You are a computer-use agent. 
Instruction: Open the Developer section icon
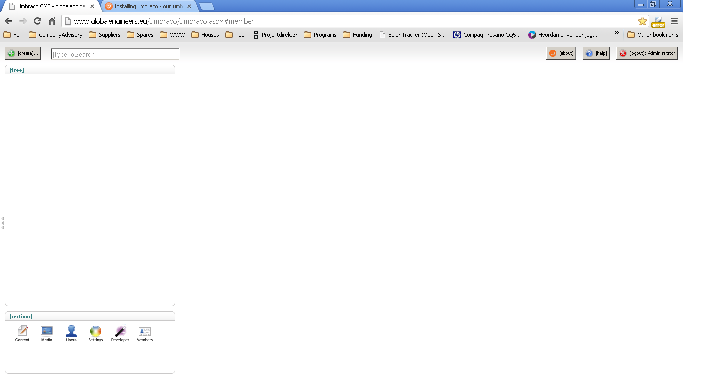(x=120, y=333)
